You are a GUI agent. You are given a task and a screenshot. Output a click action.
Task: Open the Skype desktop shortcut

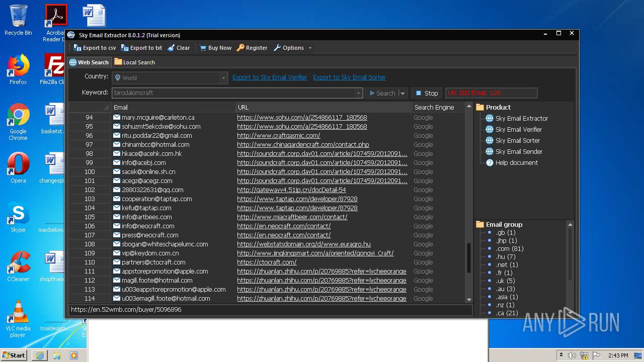click(18, 217)
